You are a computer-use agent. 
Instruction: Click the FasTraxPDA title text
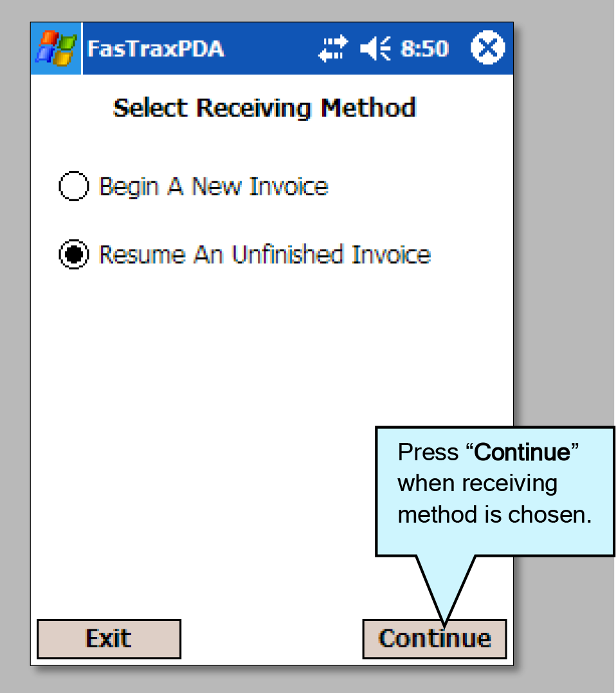[156, 49]
